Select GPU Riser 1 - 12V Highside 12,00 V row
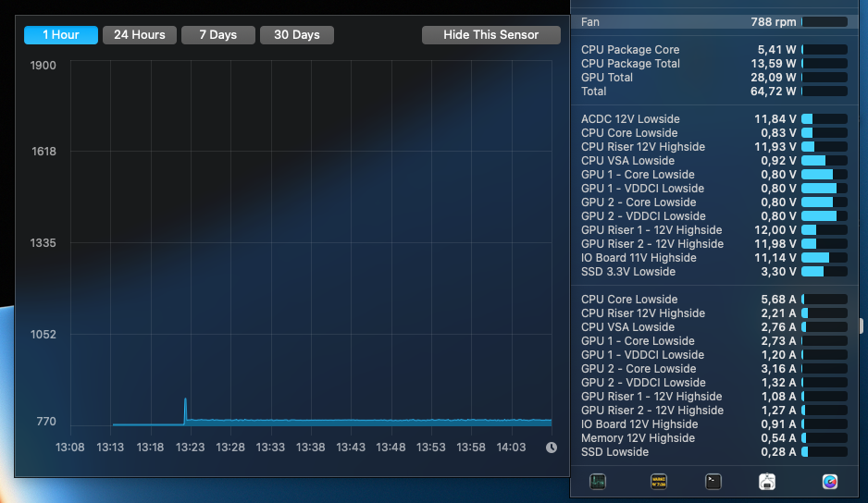Screen dimensions: 868x503 click(714, 229)
